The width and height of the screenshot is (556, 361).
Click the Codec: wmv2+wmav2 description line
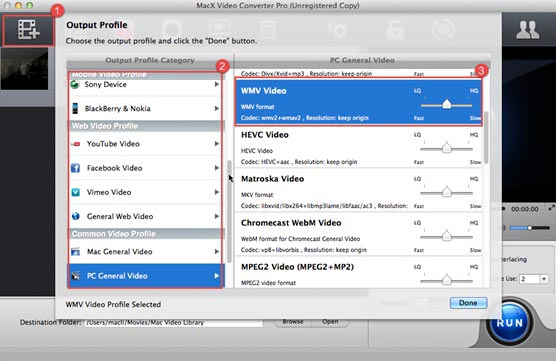point(305,118)
